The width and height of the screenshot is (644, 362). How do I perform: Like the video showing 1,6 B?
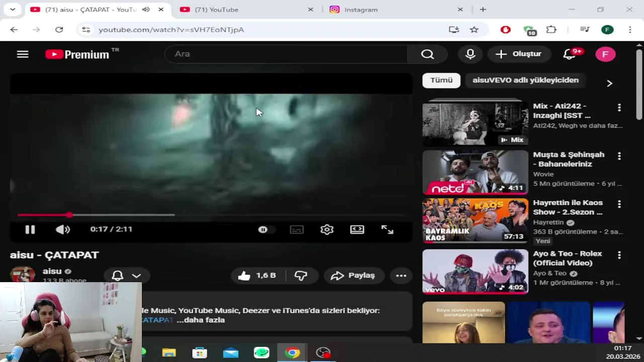click(x=258, y=276)
